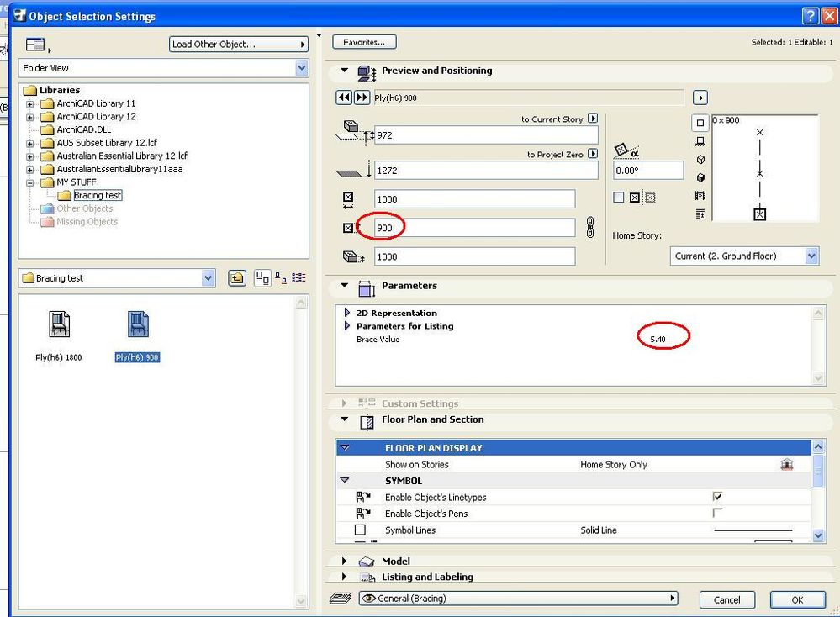Open the library view layout icon
Screen dimensions: 840x617
pyautogui.click(x=36, y=45)
